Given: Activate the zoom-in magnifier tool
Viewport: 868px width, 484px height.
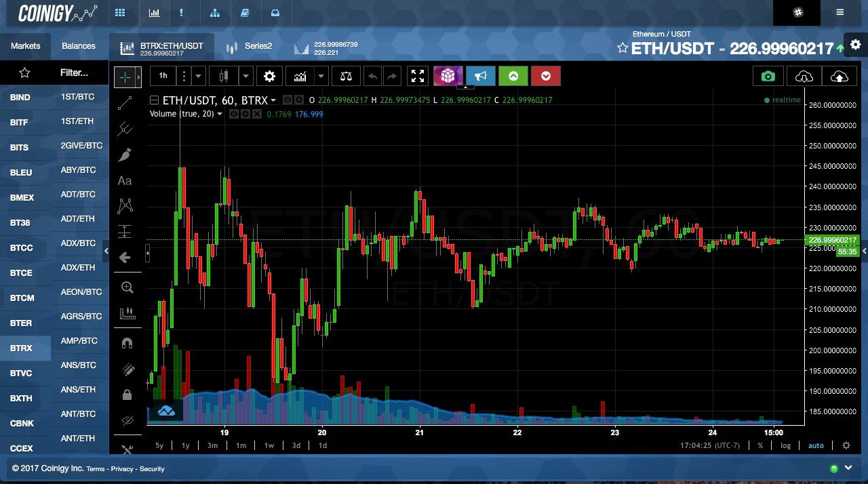Looking at the screenshot, I should 127,287.
